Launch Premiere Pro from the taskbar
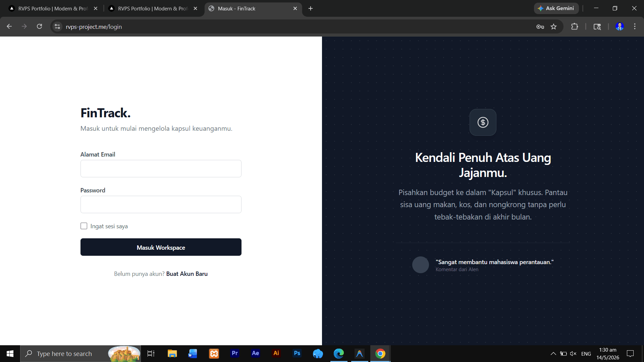The width and height of the screenshot is (644, 362). point(234,354)
